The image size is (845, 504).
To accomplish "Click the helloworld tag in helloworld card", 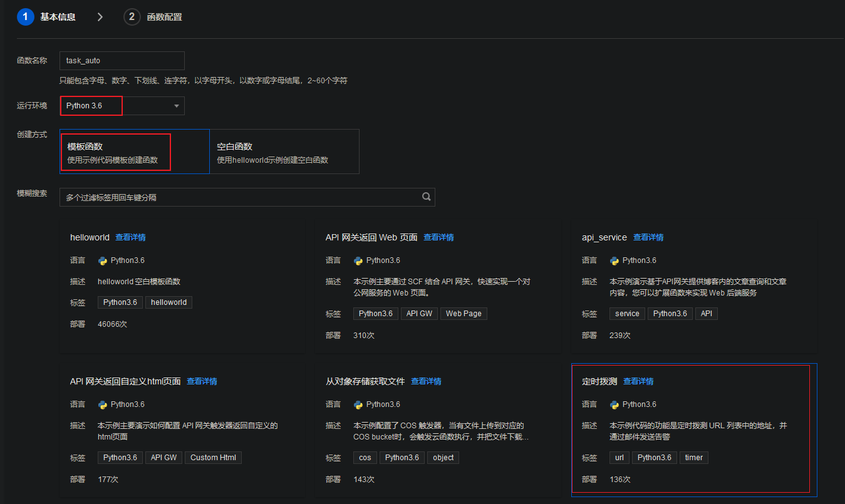I will [x=168, y=302].
